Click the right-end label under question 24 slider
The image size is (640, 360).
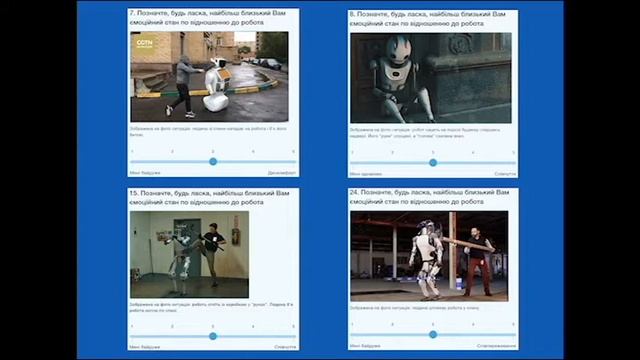pyautogui.click(x=496, y=346)
